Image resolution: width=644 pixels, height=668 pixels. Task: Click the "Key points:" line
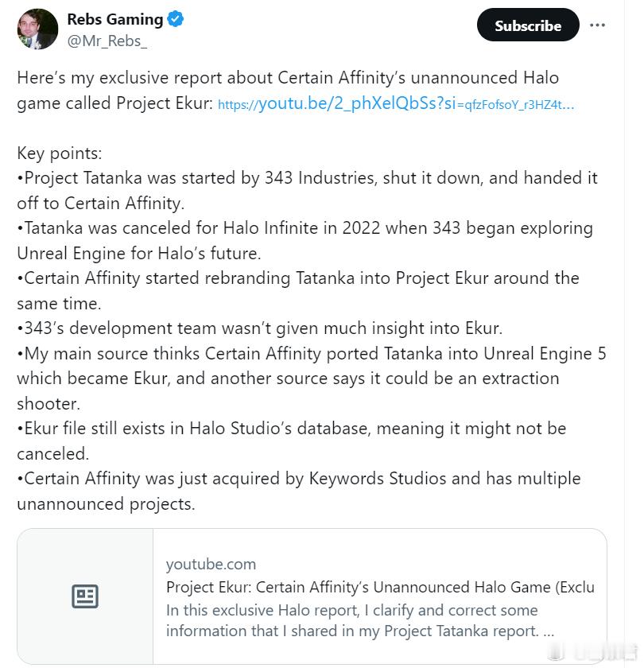coord(60,153)
